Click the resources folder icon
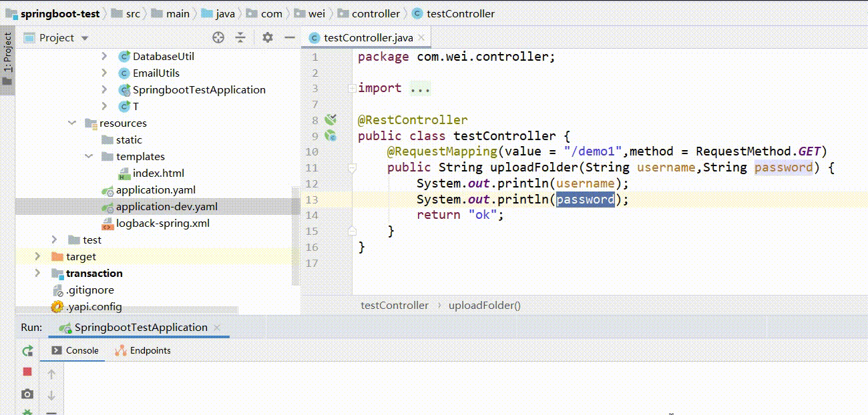Viewport: 868px width, 415px height. tap(91, 123)
